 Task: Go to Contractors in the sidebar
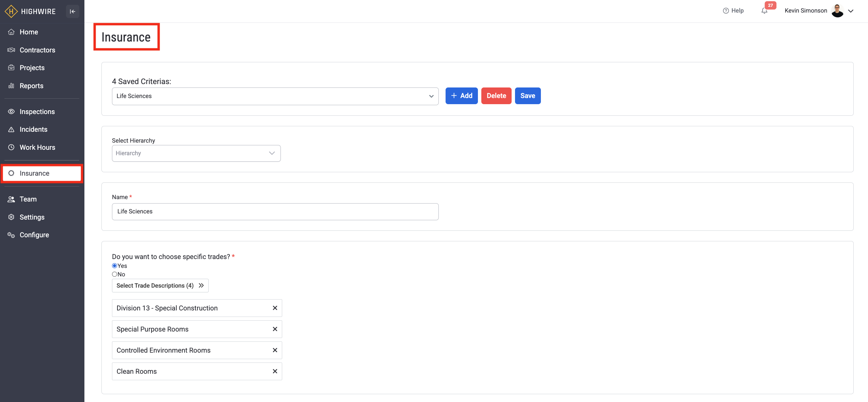click(x=37, y=50)
